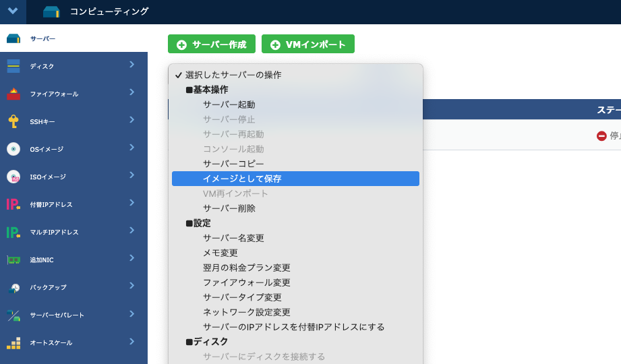Image resolution: width=621 pixels, height=364 pixels.
Task: Choose サーバーコピー from the dropdown
Action: 295,164
